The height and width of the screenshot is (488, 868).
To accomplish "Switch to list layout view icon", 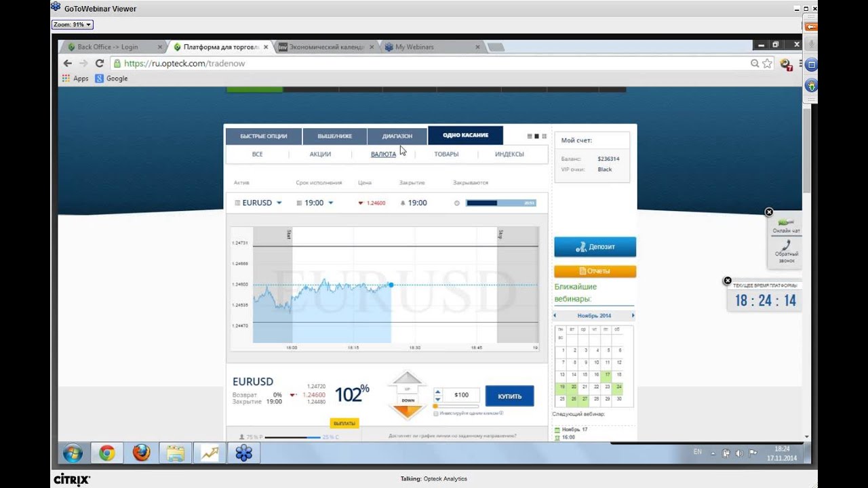I will [x=530, y=136].
